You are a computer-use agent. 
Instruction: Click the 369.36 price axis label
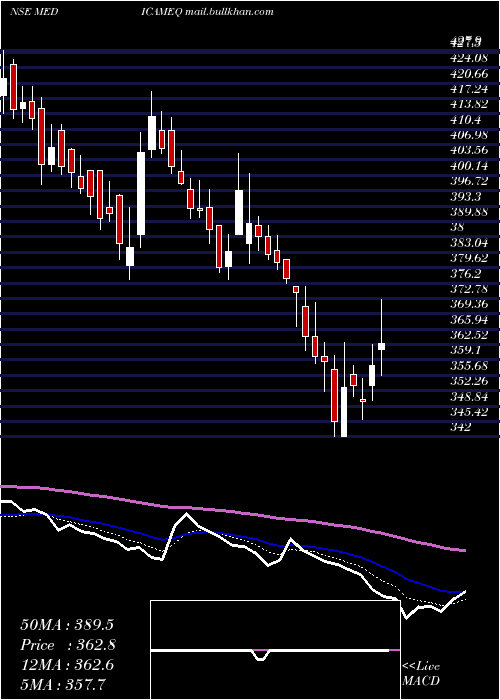469,304
